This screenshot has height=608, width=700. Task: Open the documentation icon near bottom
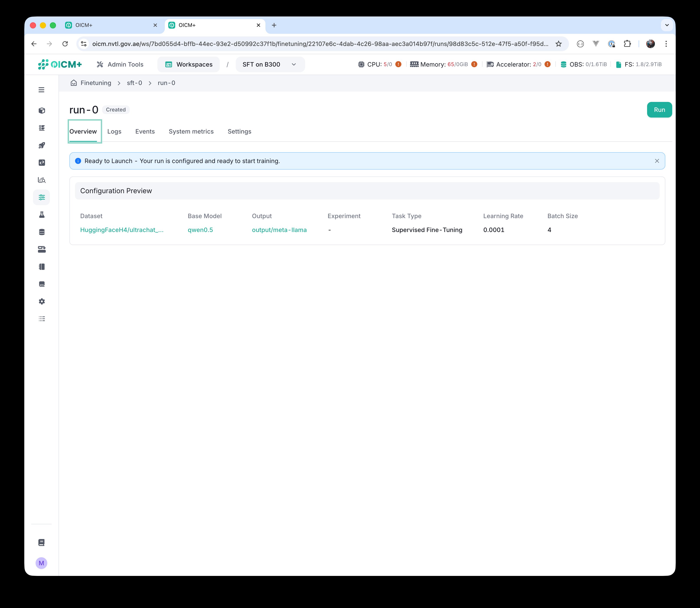pyautogui.click(x=41, y=543)
